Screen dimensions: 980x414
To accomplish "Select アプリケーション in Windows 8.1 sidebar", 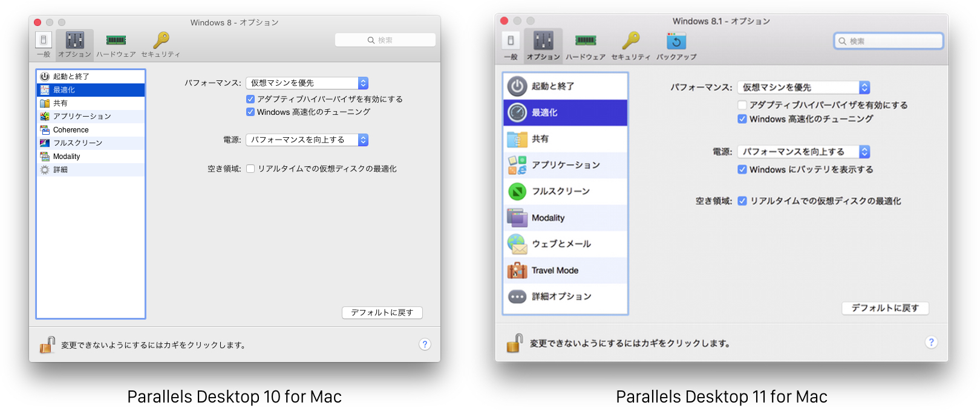I will click(565, 165).
